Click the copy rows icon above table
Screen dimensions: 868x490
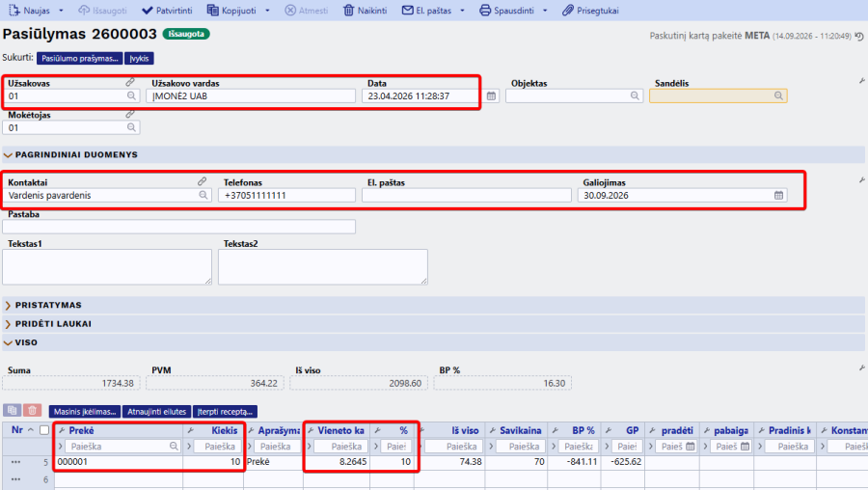tap(13, 410)
